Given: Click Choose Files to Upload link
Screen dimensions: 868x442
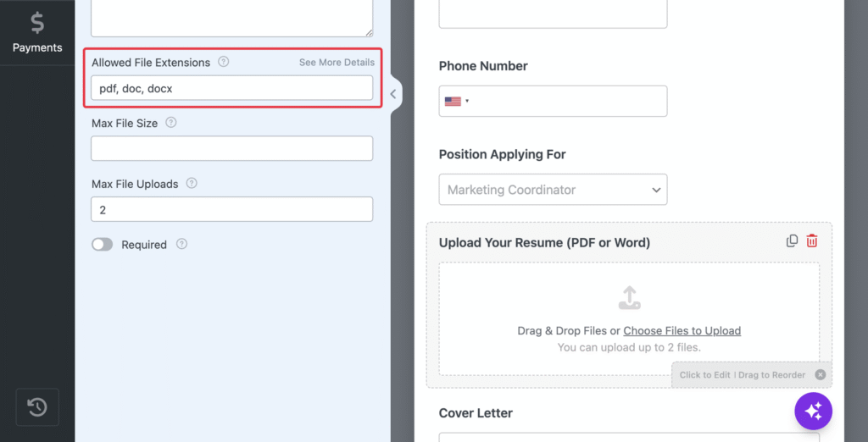Looking at the screenshot, I should point(682,331).
